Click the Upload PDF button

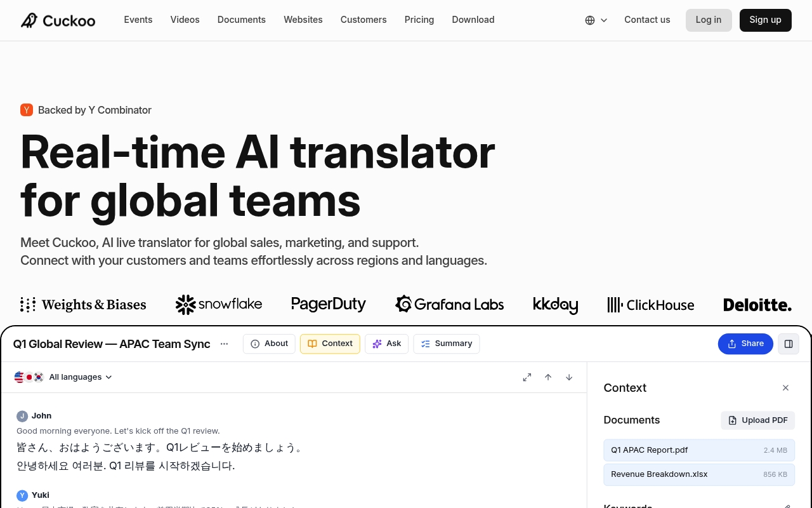[x=757, y=420]
